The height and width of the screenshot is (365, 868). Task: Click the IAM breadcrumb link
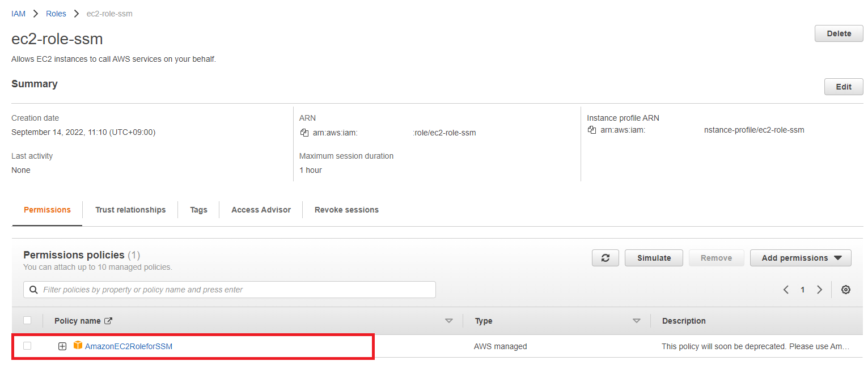[x=18, y=14]
